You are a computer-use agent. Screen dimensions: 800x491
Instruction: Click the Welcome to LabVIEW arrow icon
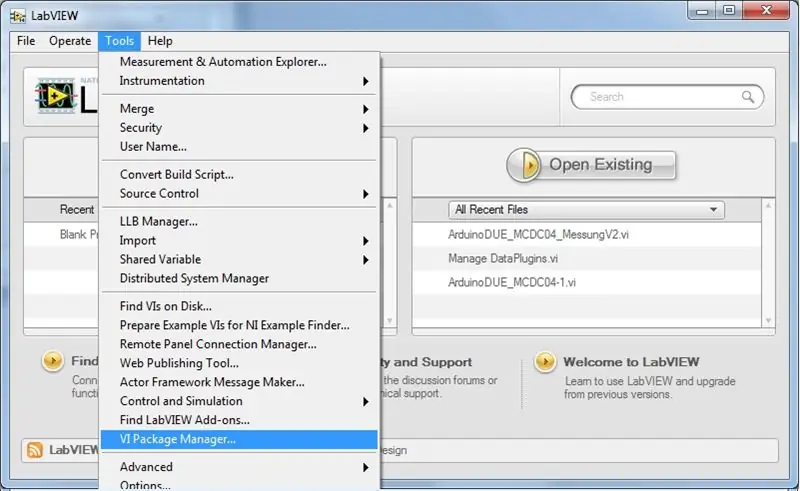click(x=545, y=362)
